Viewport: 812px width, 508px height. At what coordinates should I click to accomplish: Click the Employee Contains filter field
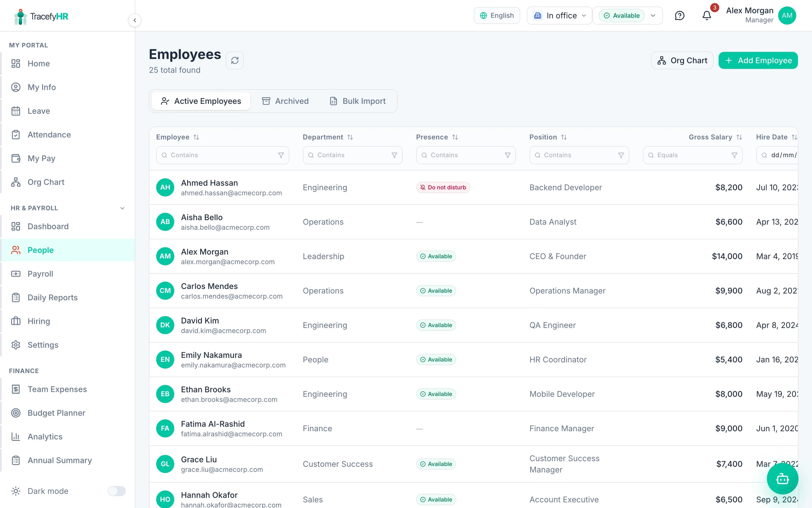(222, 155)
